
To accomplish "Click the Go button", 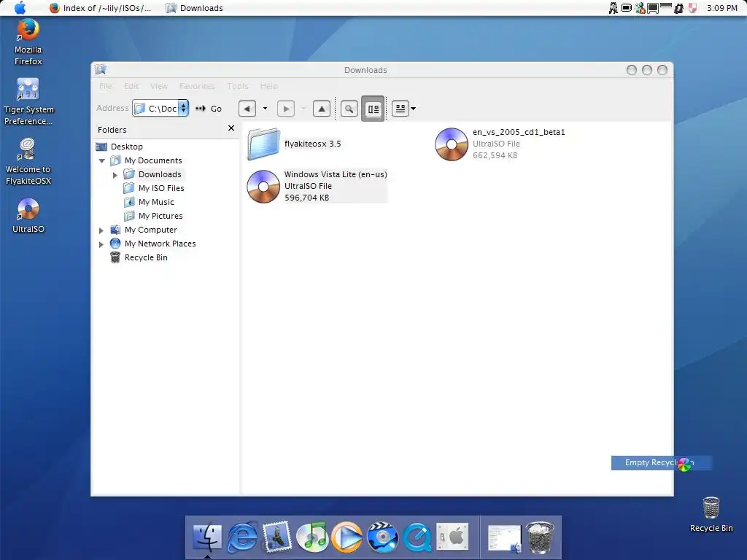I will [209, 109].
